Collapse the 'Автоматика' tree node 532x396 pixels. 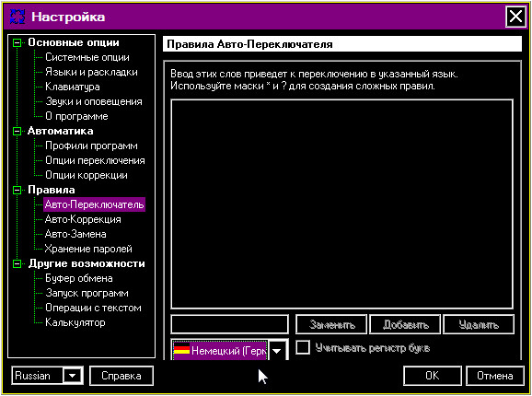tap(17, 131)
